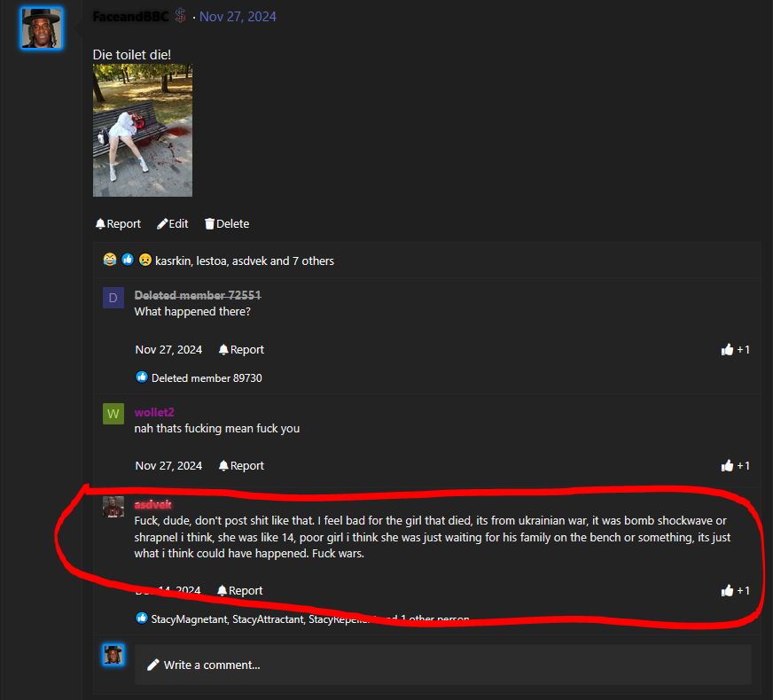The width and height of the screenshot is (773, 700).
Task: Open the reactions list "kasrkin, lestoa, asdvek and 7 others"
Action: (x=245, y=261)
